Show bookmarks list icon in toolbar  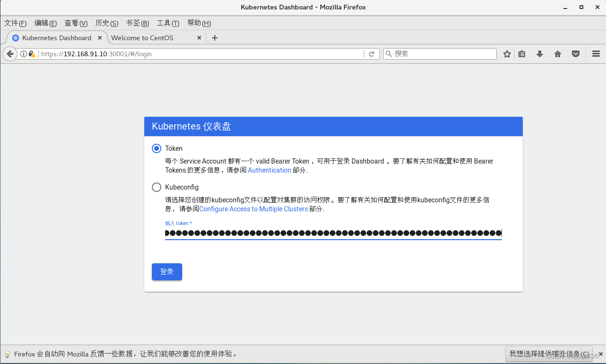522,54
